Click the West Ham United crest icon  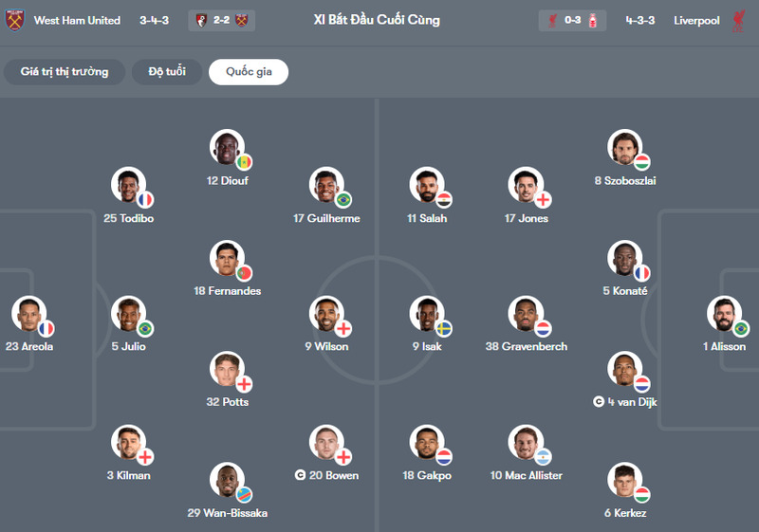pyautogui.click(x=14, y=20)
